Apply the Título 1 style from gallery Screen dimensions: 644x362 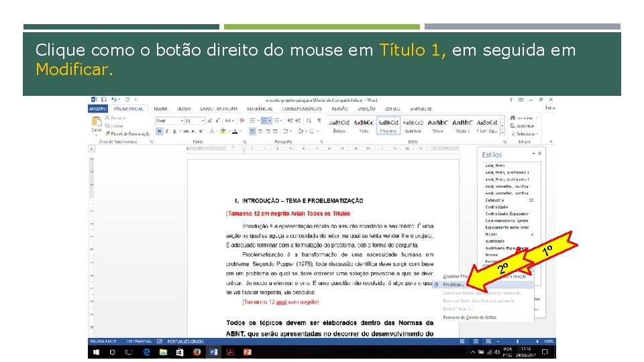(462, 126)
